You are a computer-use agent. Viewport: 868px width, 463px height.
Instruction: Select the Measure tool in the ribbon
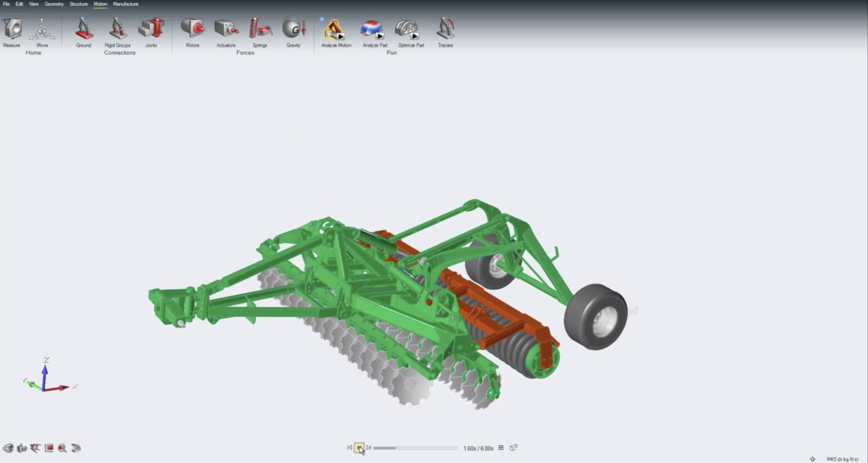point(12,29)
